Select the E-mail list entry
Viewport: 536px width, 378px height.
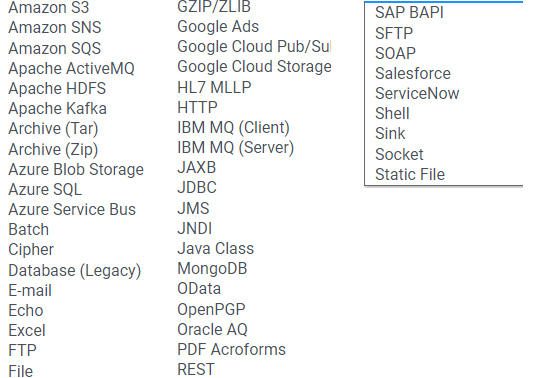click(30, 291)
